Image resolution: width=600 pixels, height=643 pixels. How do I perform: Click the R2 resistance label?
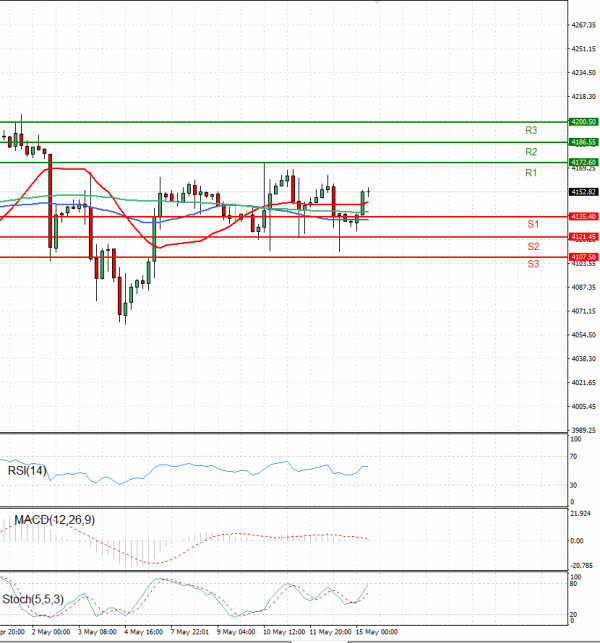(x=531, y=152)
